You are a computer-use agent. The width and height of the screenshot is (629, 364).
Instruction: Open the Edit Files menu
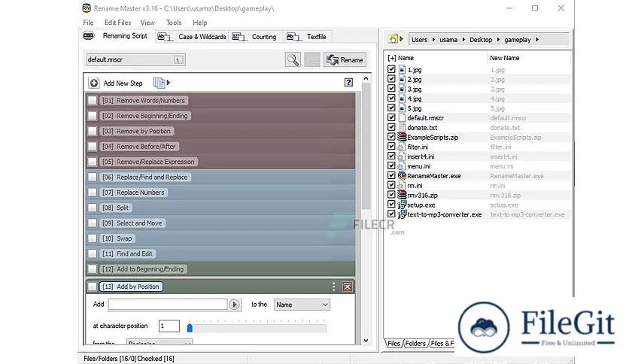tap(118, 23)
